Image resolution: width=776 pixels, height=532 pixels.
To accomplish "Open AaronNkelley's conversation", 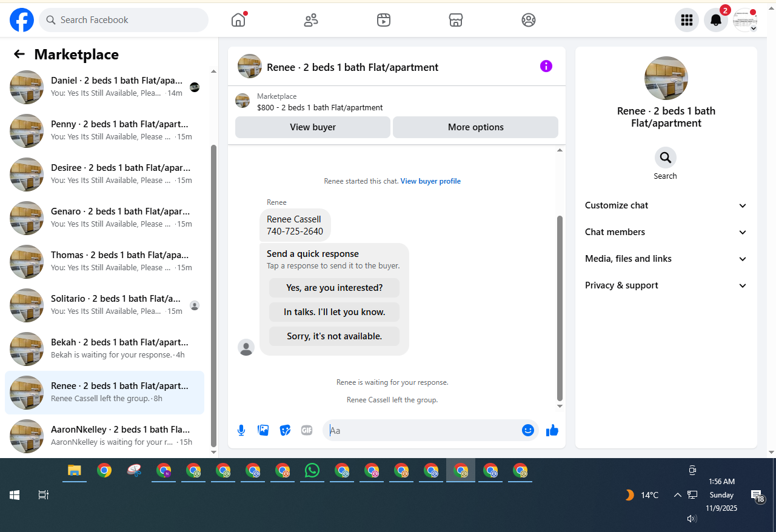I will 104,436.
